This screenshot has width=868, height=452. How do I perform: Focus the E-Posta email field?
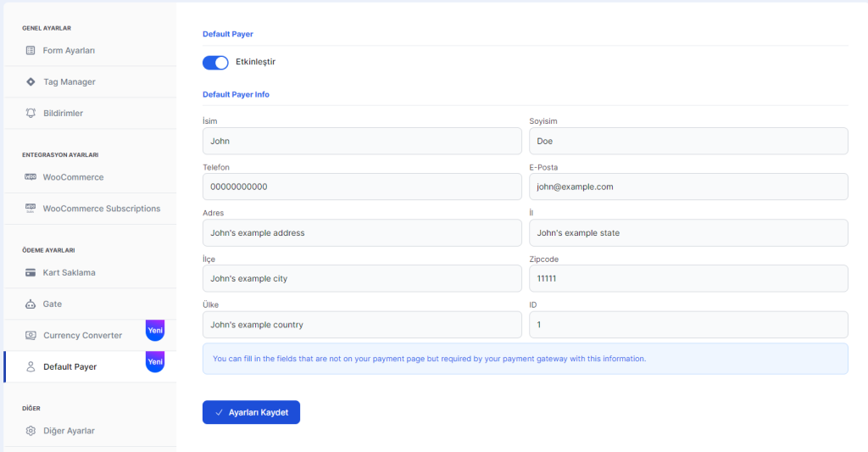[x=688, y=187]
